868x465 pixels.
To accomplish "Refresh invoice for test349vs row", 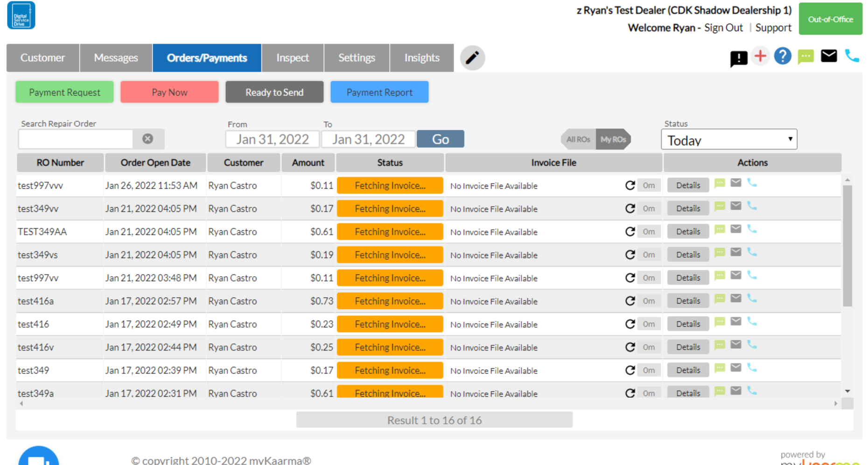I will pyautogui.click(x=630, y=254).
